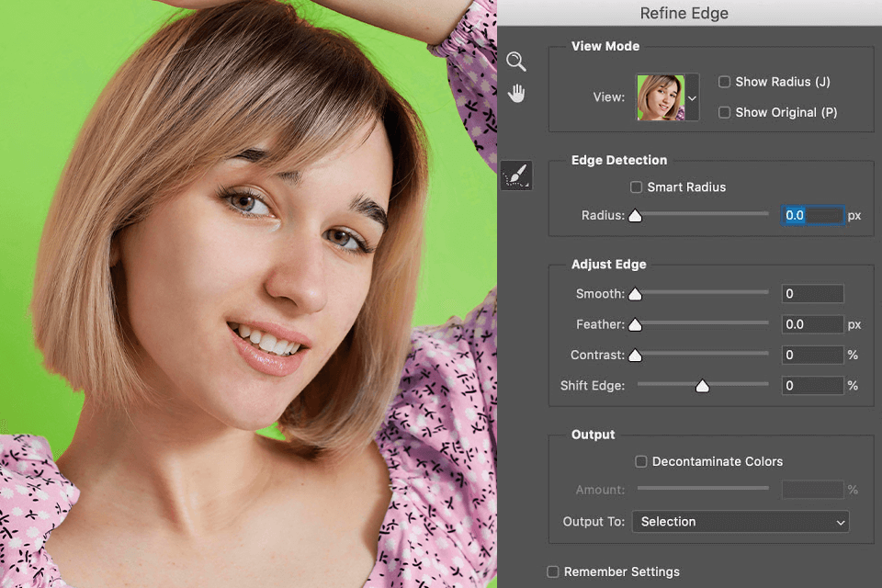Click the Adjust Edge section label
Viewport: 882px width, 588px height.
click(x=608, y=265)
